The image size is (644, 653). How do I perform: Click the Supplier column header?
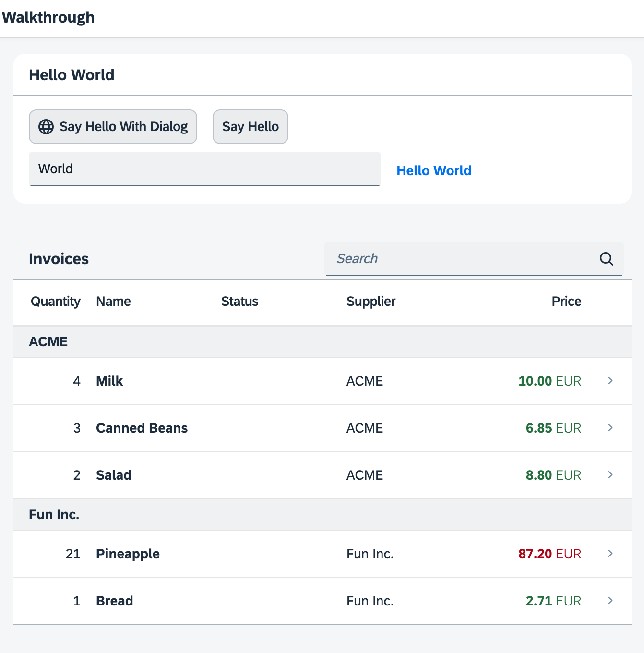coord(371,302)
